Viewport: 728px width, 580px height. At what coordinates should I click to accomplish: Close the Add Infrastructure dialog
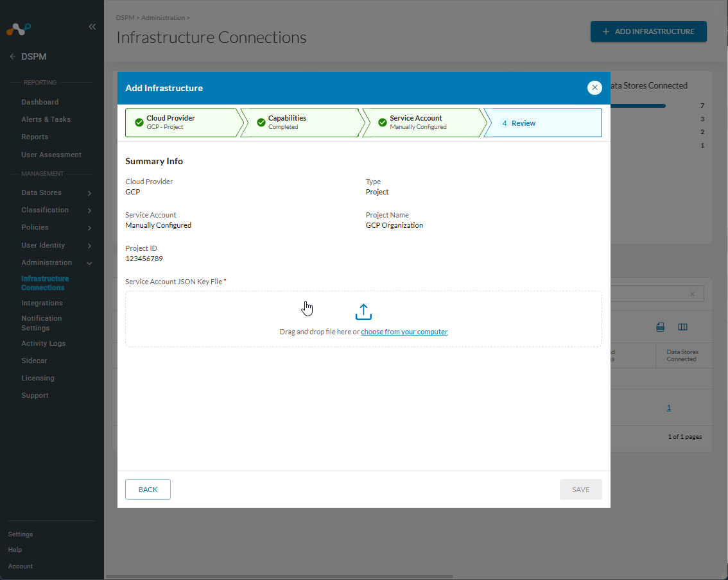pos(594,88)
